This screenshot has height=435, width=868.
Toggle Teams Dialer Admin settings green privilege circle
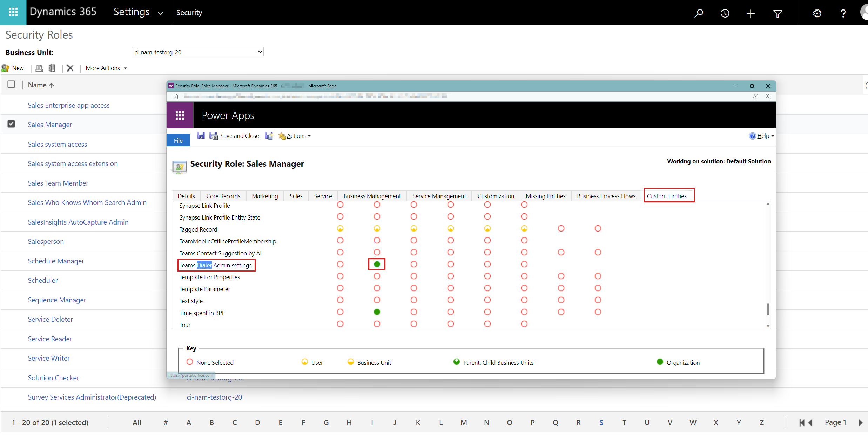377,264
